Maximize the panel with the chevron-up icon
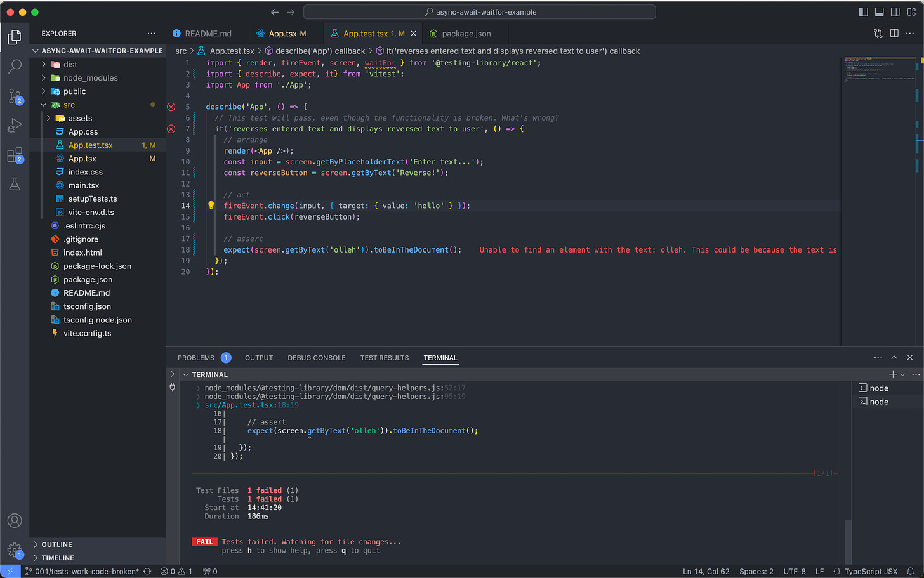 pyautogui.click(x=894, y=358)
